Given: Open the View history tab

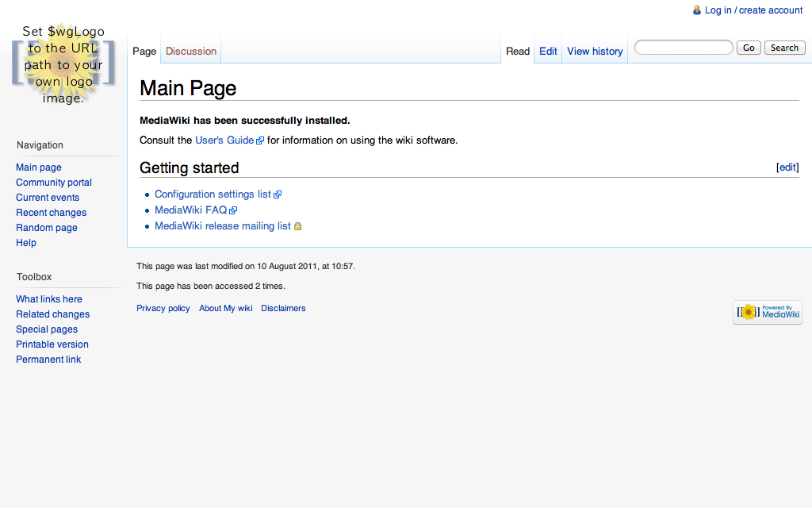Looking at the screenshot, I should [x=595, y=51].
